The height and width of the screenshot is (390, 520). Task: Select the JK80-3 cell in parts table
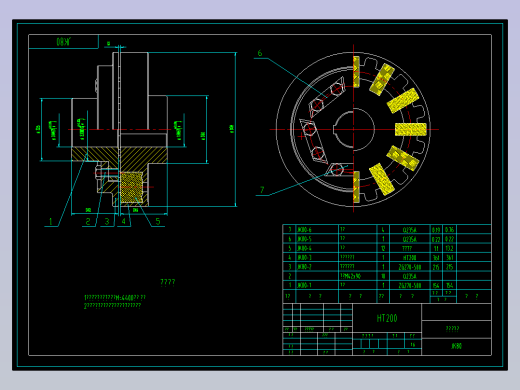pos(304,258)
